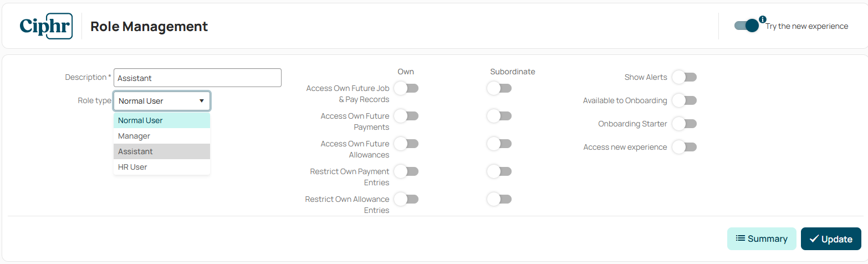Screen dimensions: 868x264
Task: Toggle Access new experience on
Action: (x=684, y=147)
